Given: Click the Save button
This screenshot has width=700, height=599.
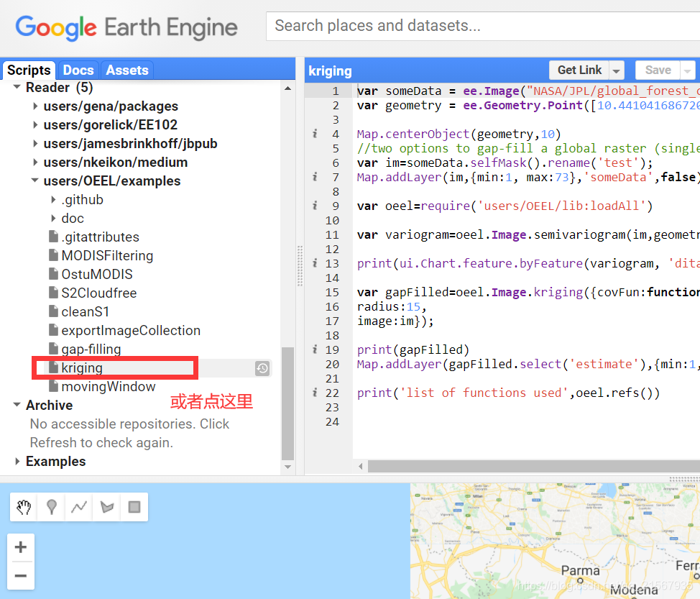Looking at the screenshot, I should click(658, 70).
